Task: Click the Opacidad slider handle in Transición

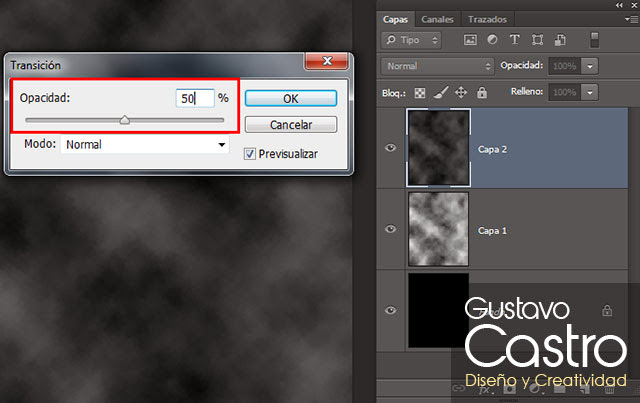Action: point(124,120)
